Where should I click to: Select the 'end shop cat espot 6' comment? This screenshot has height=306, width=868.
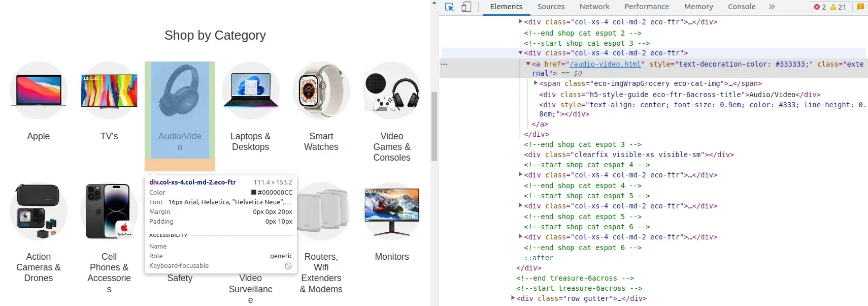pyautogui.click(x=583, y=248)
